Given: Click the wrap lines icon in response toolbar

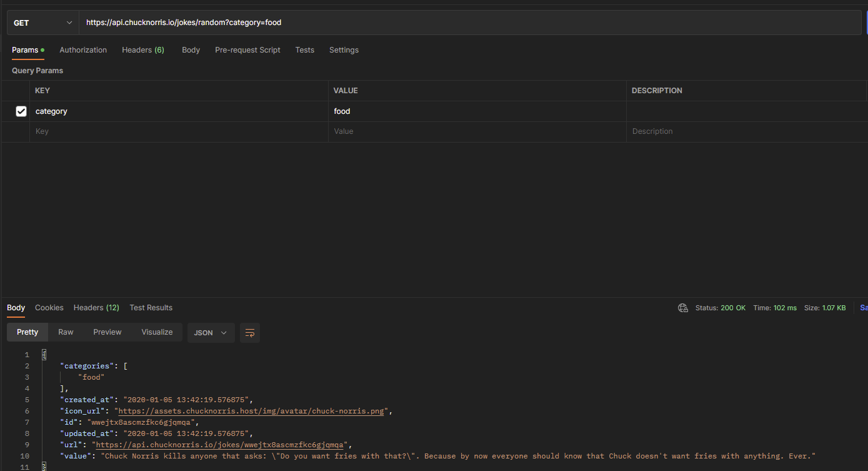Looking at the screenshot, I should click(x=250, y=332).
